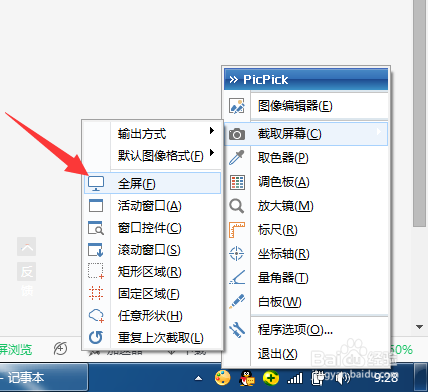Open the color palette grid icon
Screen dimensions: 428x392
coord(237,182)
